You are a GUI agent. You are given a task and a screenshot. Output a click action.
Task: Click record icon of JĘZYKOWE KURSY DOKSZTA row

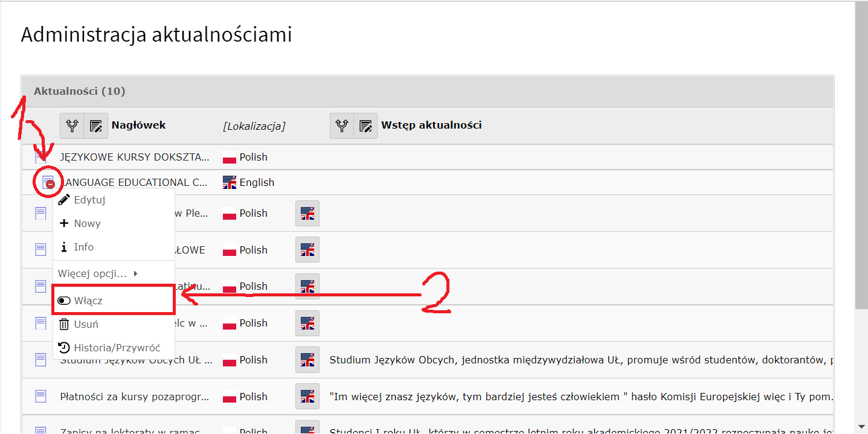(x=40, y=157)
